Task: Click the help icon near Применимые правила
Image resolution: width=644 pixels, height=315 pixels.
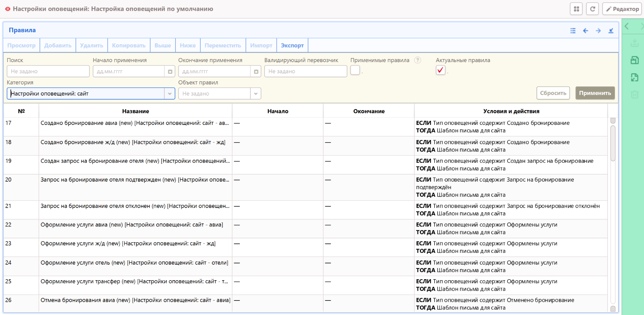Action: point(418,60)
